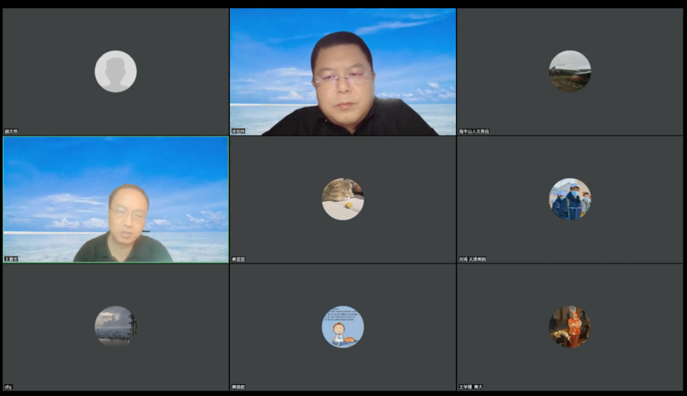Select the dark tile containing the cat avatar
Viewport: 687px width, 396px height.
coord(343,199)
